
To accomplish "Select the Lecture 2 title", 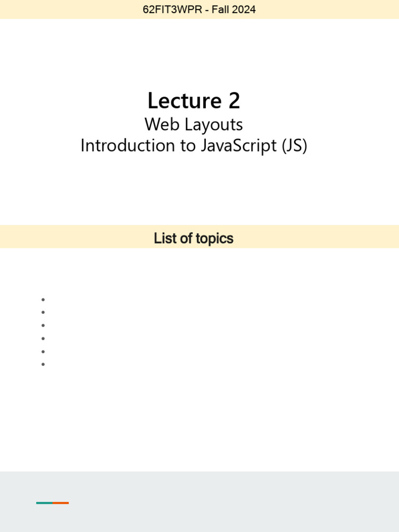I will [193, 100].
